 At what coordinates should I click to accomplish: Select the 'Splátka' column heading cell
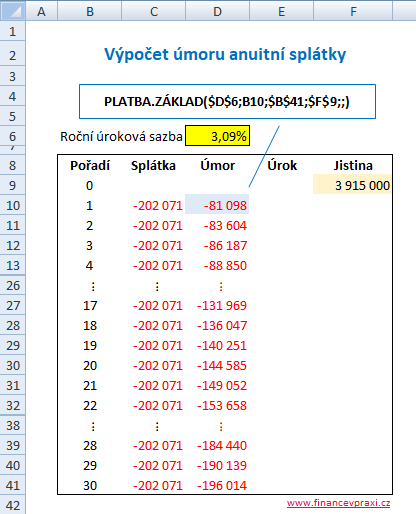point(153,165)
